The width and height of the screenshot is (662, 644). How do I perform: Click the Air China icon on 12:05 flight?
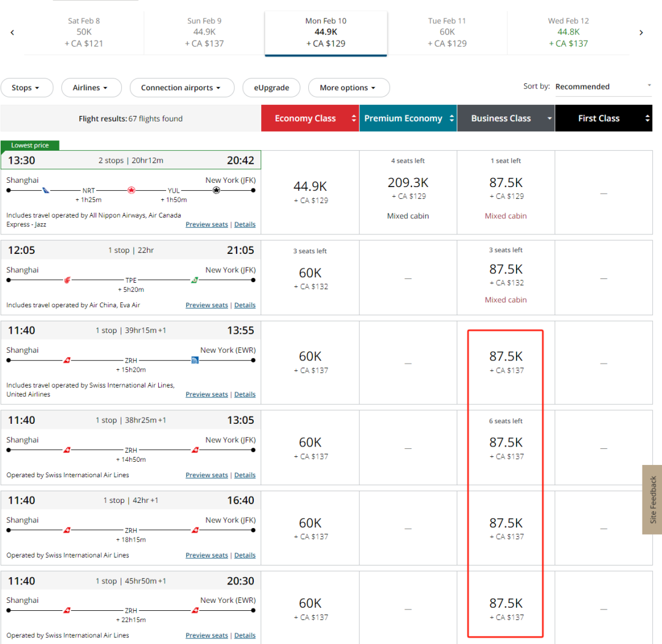tap(67, 280)
